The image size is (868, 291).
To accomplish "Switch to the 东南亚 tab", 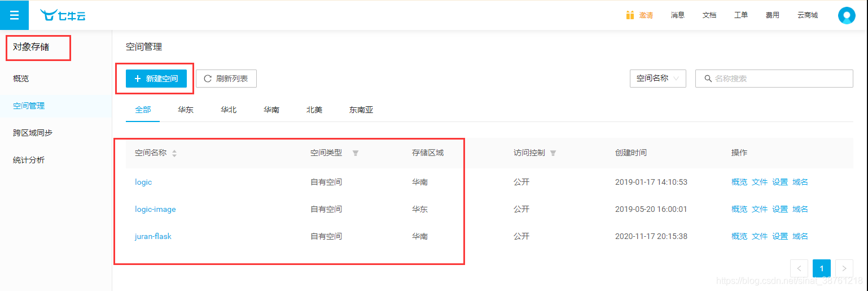I will (x=361, y=110).
